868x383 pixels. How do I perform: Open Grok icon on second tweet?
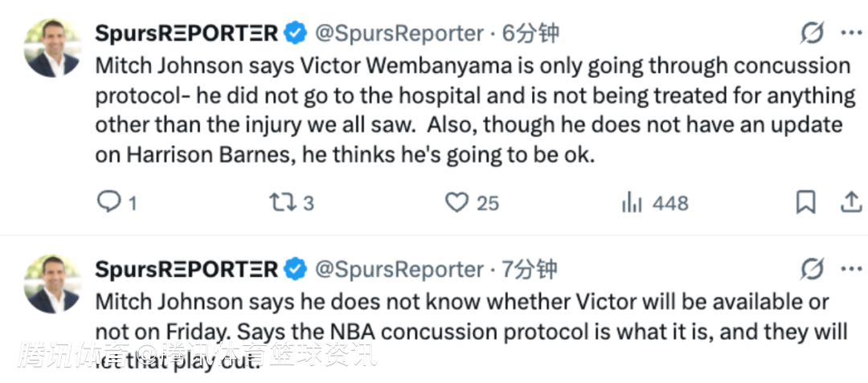pyautogui.click(x=813, y=268)
